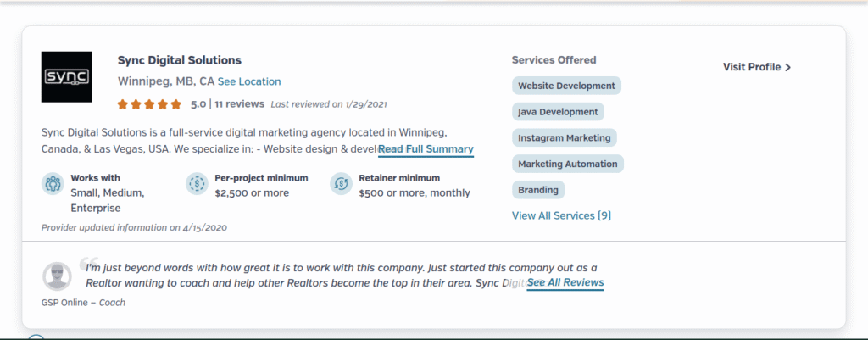Click the five-star rating icons
Image resolution: width=868 pixels, height=340 pixels.
pos(149,104)
